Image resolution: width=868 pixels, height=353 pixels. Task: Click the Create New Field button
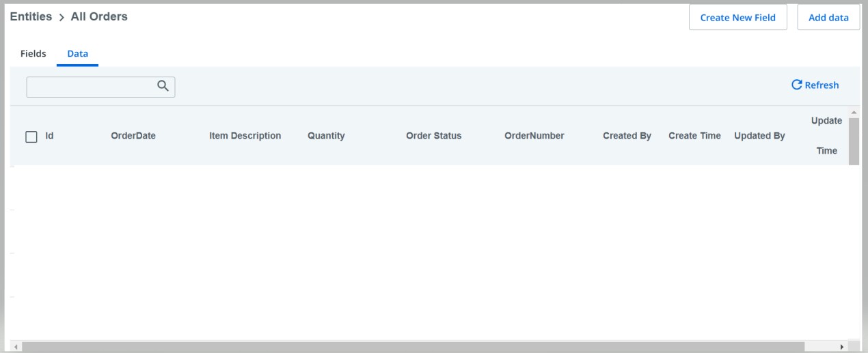click(737, 18)
